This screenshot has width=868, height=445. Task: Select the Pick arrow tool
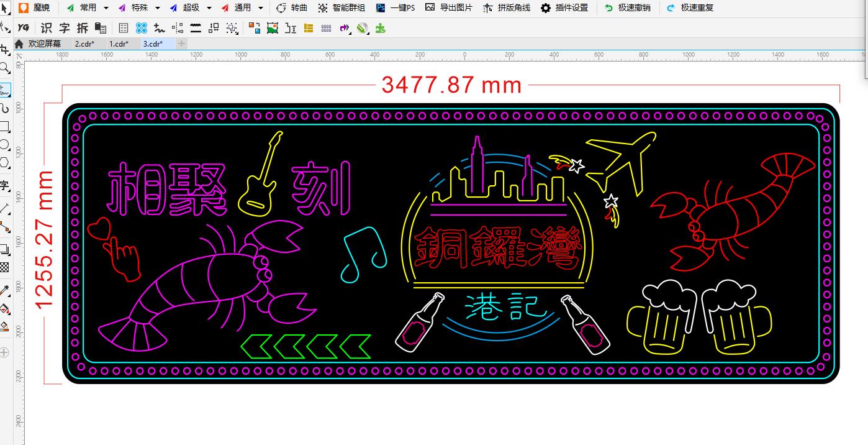point(5,8)
